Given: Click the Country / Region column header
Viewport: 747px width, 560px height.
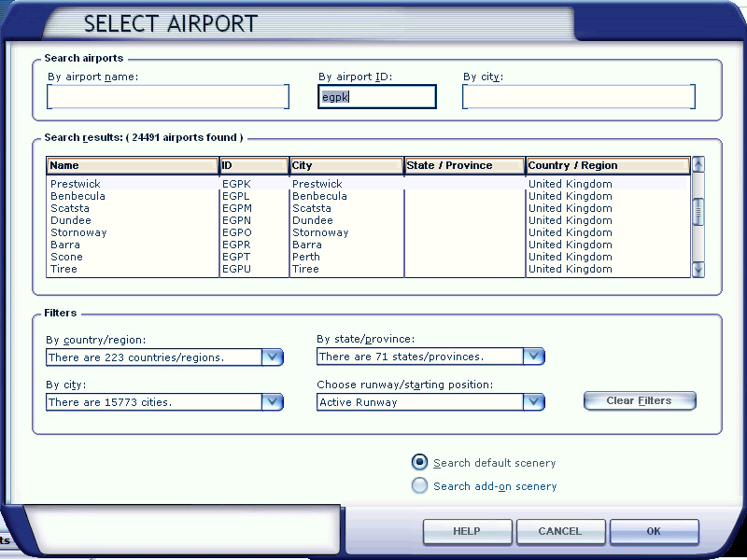Looking at the screenshot, I should 608,166.
